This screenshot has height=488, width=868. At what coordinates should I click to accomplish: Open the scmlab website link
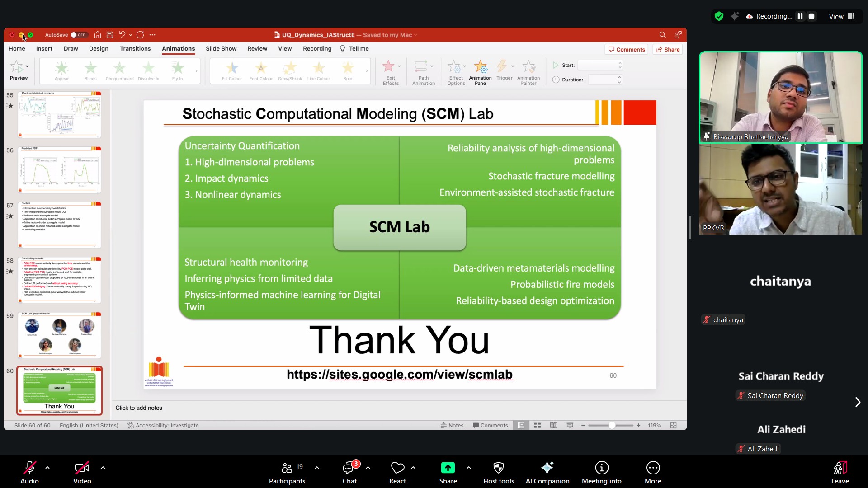(x=399, y=375)
